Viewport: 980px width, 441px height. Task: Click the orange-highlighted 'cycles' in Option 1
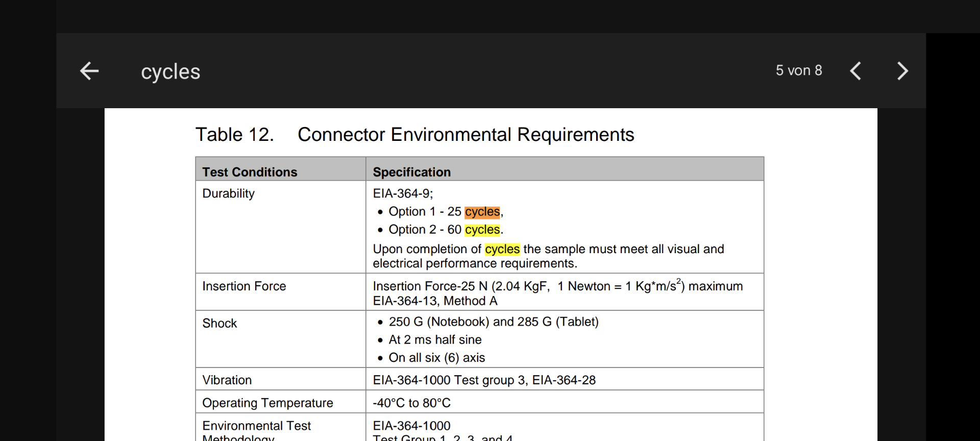tap(482, 211)
